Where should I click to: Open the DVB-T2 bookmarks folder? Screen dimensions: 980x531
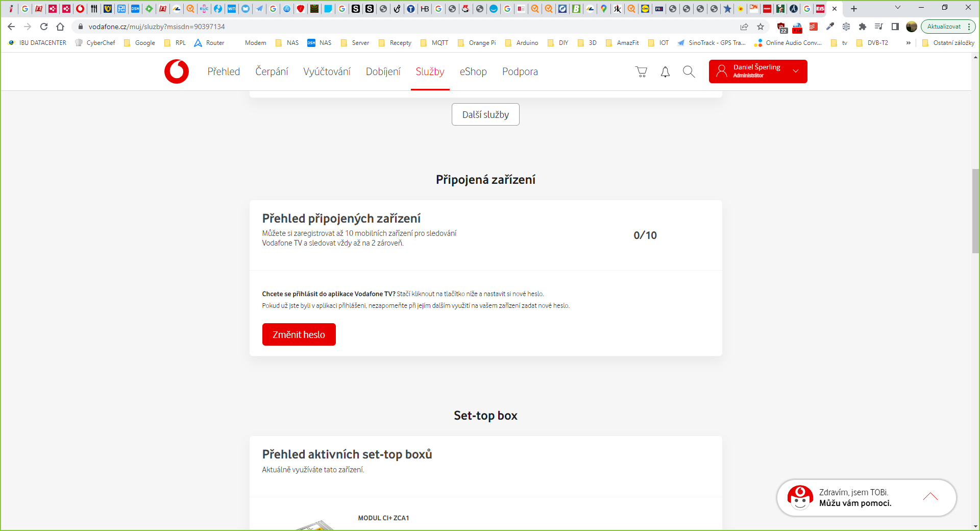872,43
